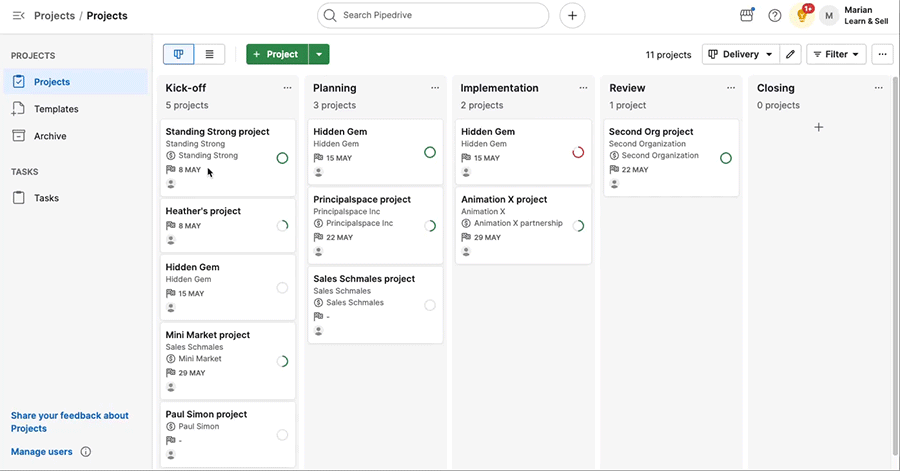Collapse the sidebar with the hamburger icon
This screenshot has width=900, height=471.
pyautogui.click(x=18, y=15)
